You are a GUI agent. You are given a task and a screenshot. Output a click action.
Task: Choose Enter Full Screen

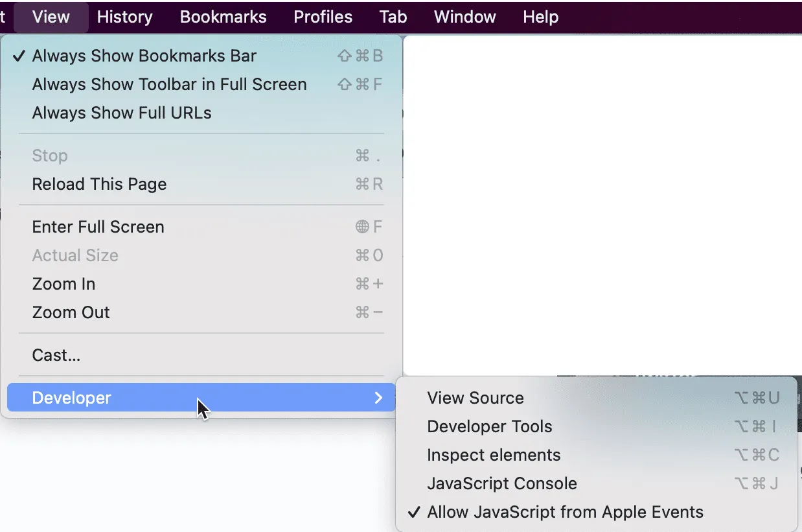(x=98, y=227)
